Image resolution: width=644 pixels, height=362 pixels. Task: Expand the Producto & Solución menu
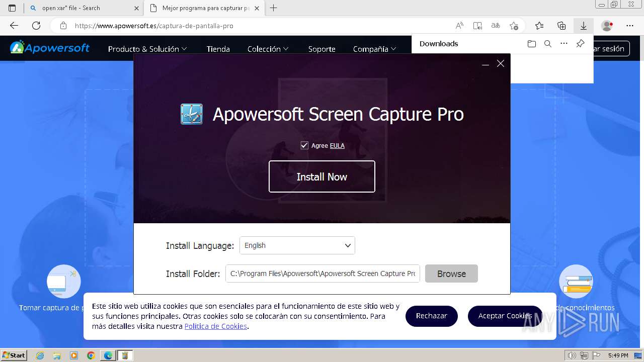(x=147, y=49)
